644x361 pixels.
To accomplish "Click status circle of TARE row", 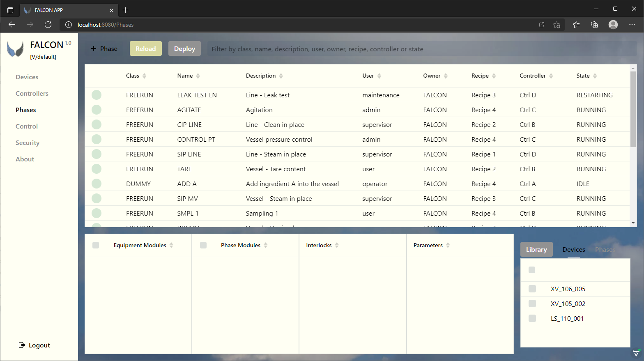I will click(x=97, y=169).
